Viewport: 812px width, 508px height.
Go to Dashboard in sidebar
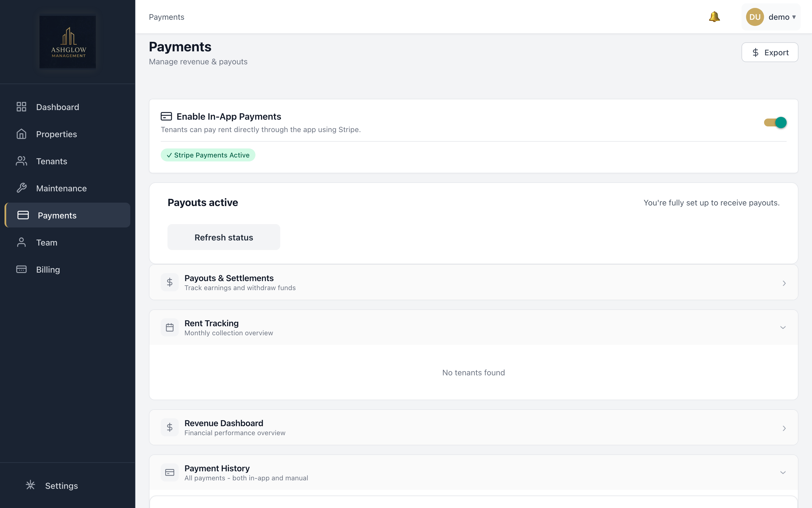(67, 107)
